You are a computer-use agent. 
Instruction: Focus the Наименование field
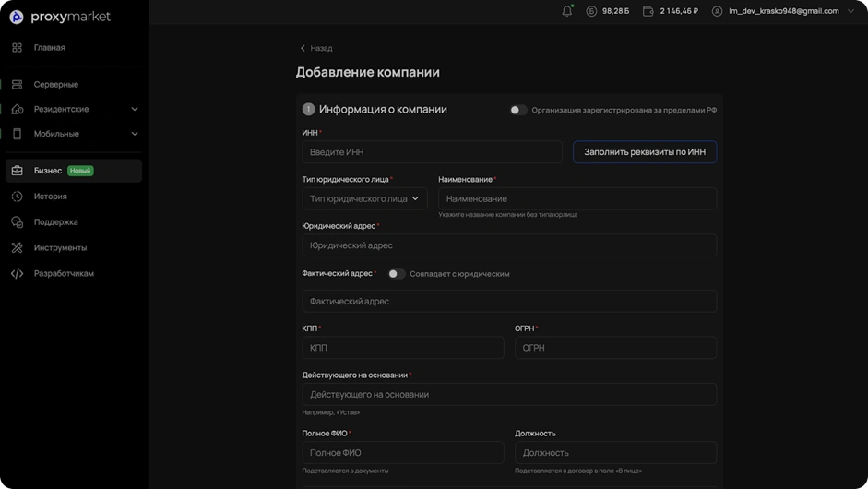click(577, 198)
